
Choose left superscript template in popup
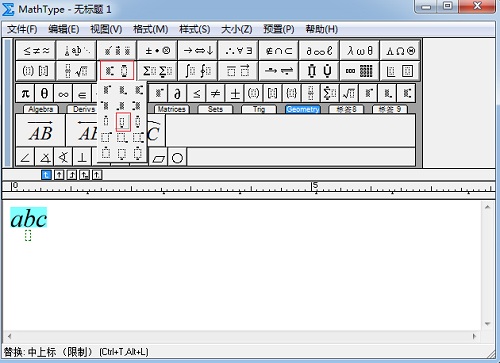(106, 105)
